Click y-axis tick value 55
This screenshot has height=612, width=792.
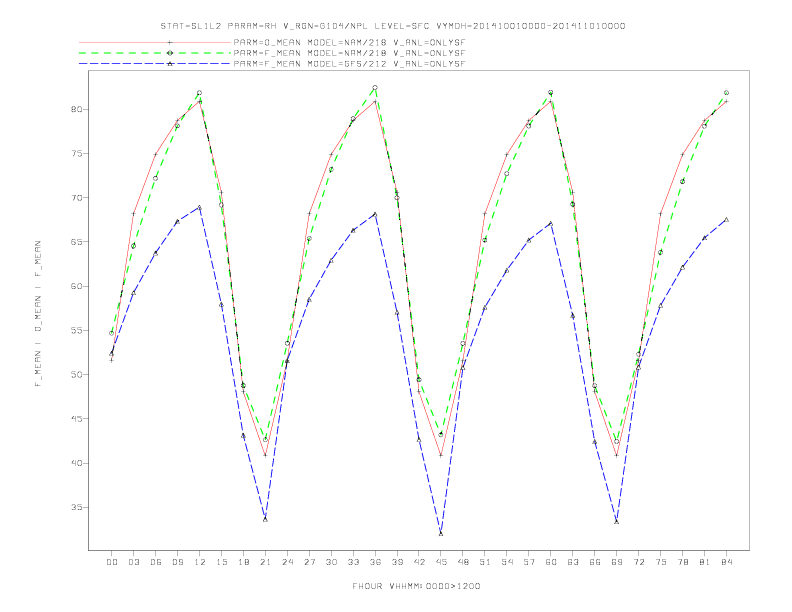pos(76,330)
